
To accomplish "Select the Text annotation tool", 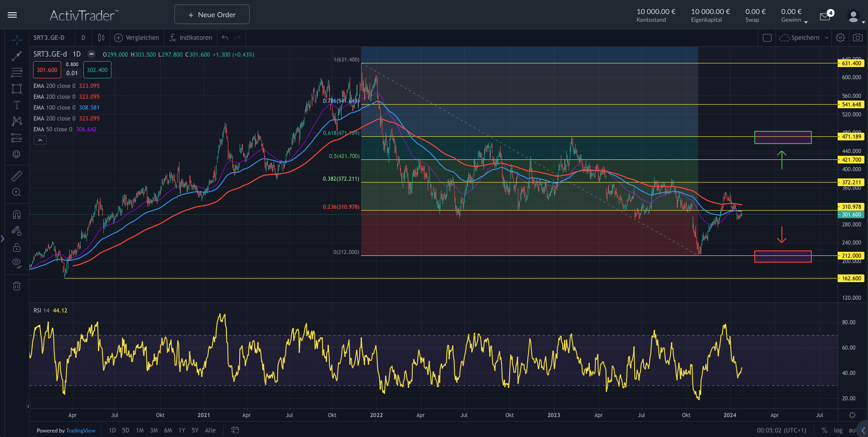I will point(17,105).
